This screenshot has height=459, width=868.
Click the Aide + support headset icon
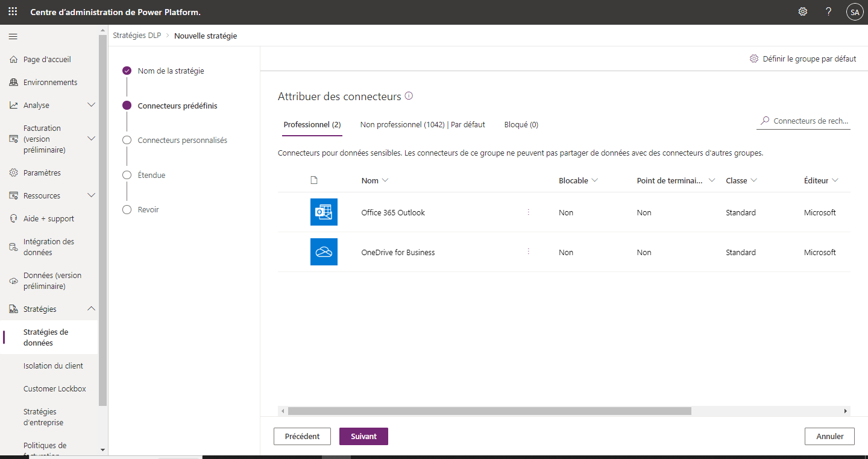coord(13,219)
